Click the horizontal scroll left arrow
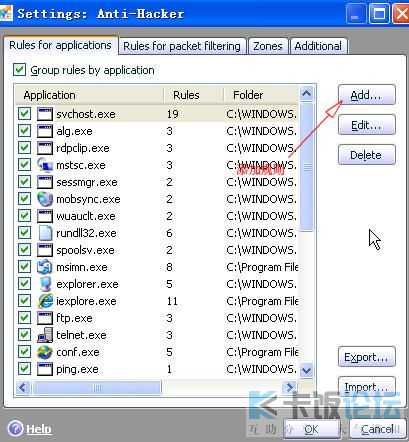The width and height of the screenshot is (409, 442). pyautogui.click(x=23, y=387)
